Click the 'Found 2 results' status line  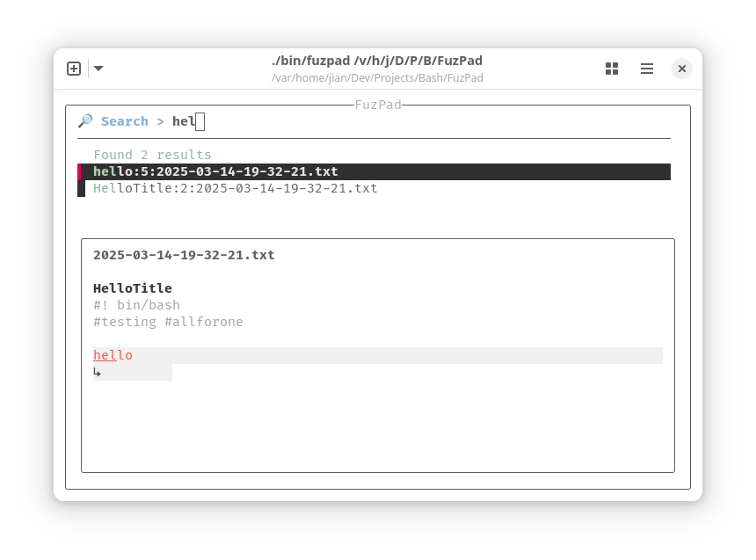tap(152, 155)
